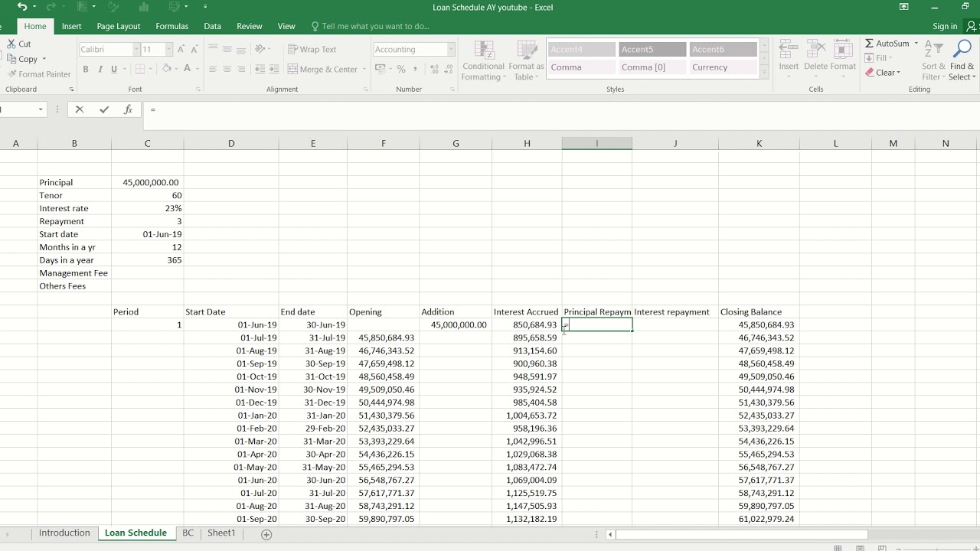Select column K header

759,143
